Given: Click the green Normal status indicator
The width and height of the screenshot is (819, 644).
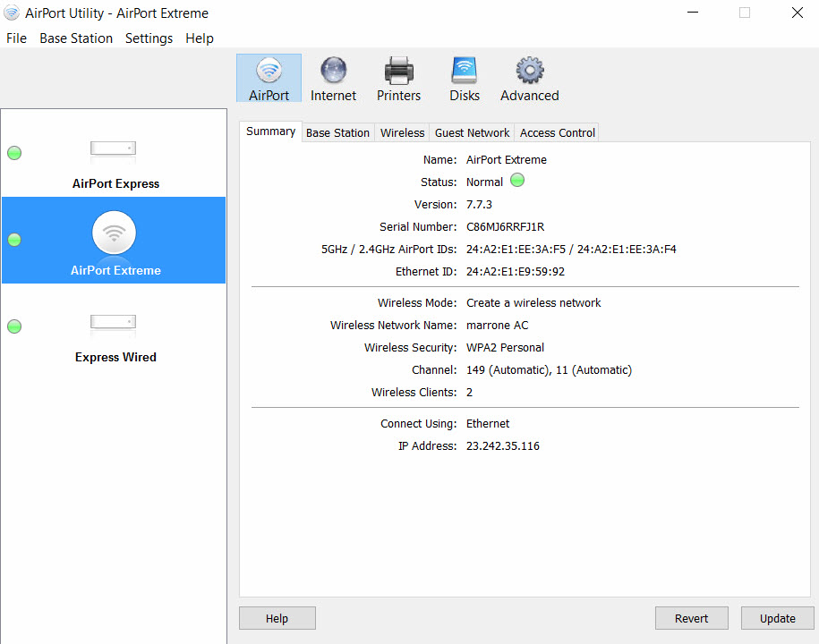Looking at the screenshot, I should tap(517, 181).
